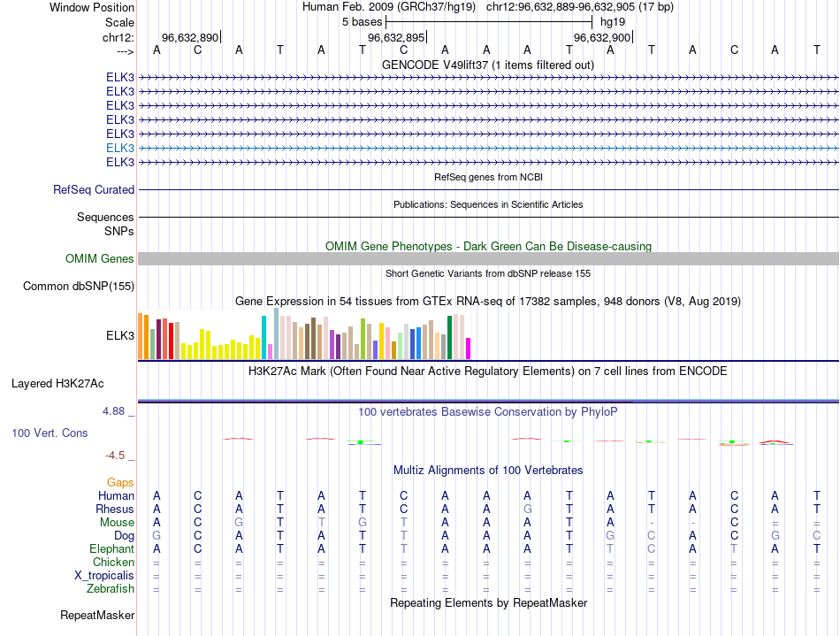Click ELK3 label beside GTEx bar chart

(x=120, y=335)
